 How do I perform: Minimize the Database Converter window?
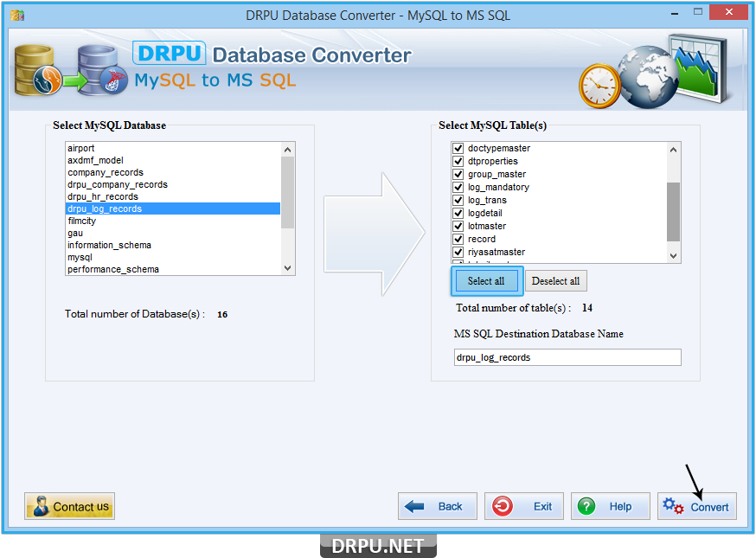click(675, 13)
